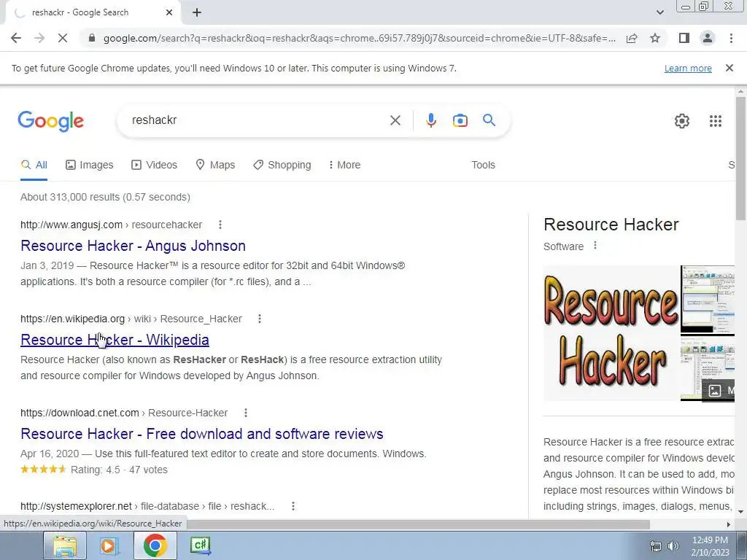Click the systemexplorer.net result URL

(147, 506)
